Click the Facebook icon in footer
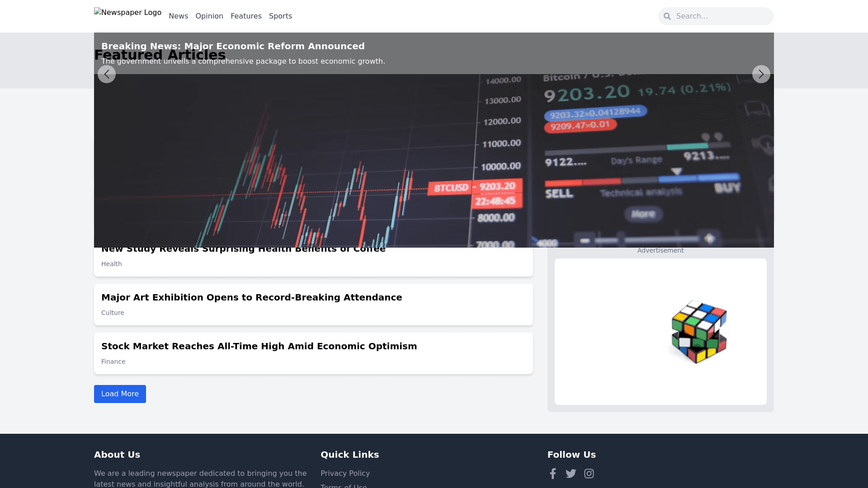Screen dimensions: 868x488 (x=552, y=474)
